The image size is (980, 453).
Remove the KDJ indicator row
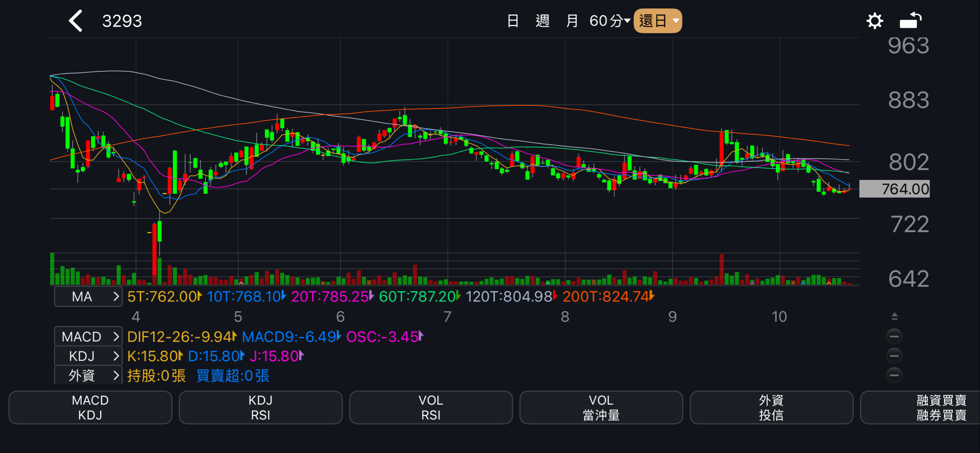(894, 356)
